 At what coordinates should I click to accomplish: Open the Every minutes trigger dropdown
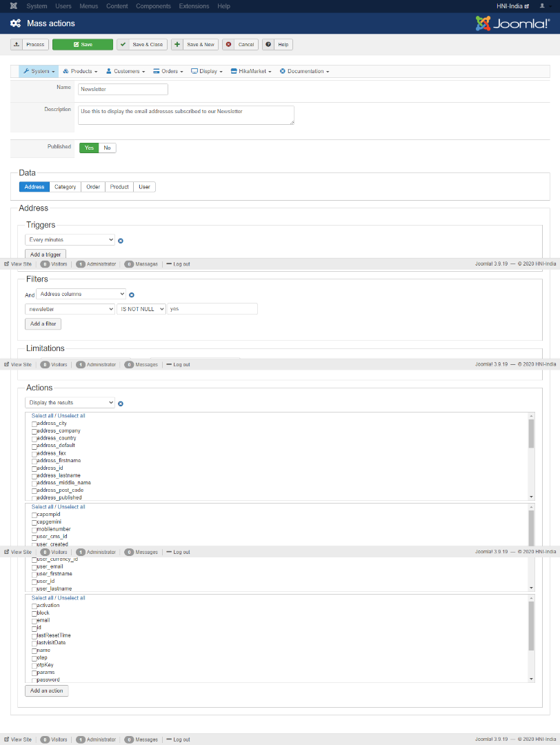coord(70,240)
